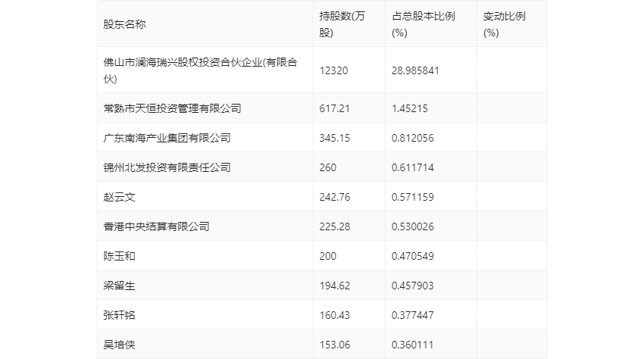
Task: Select the holding value 242.76
Action: tap(334, 197)
